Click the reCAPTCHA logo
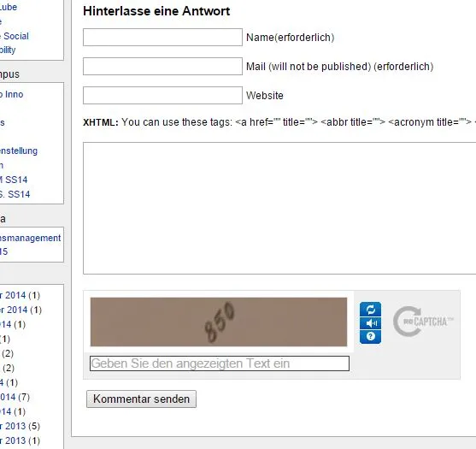Viewport: 476px width, 449px height. 422,322
